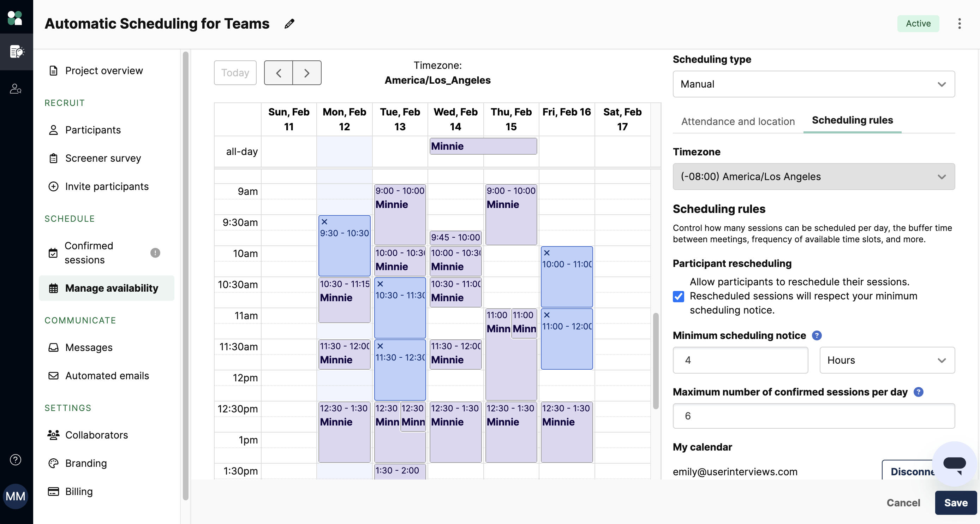Open the chat support bubble

tap(954, 464)
